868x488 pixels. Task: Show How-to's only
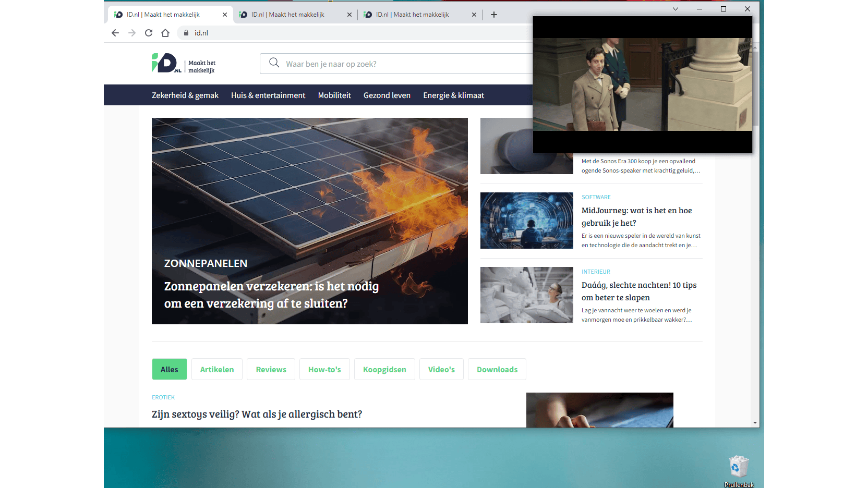pos(324,369)
